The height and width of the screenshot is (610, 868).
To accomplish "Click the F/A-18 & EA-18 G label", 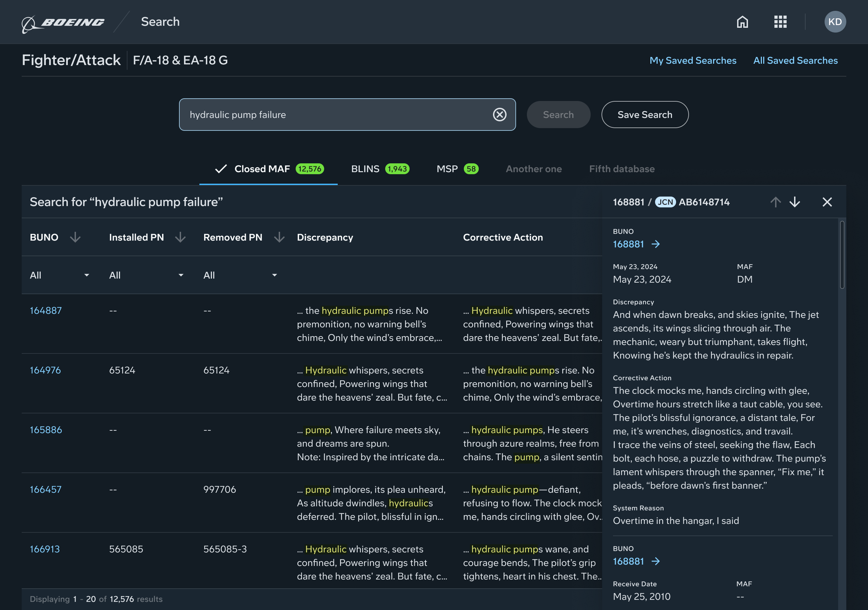I will (180, 60).
